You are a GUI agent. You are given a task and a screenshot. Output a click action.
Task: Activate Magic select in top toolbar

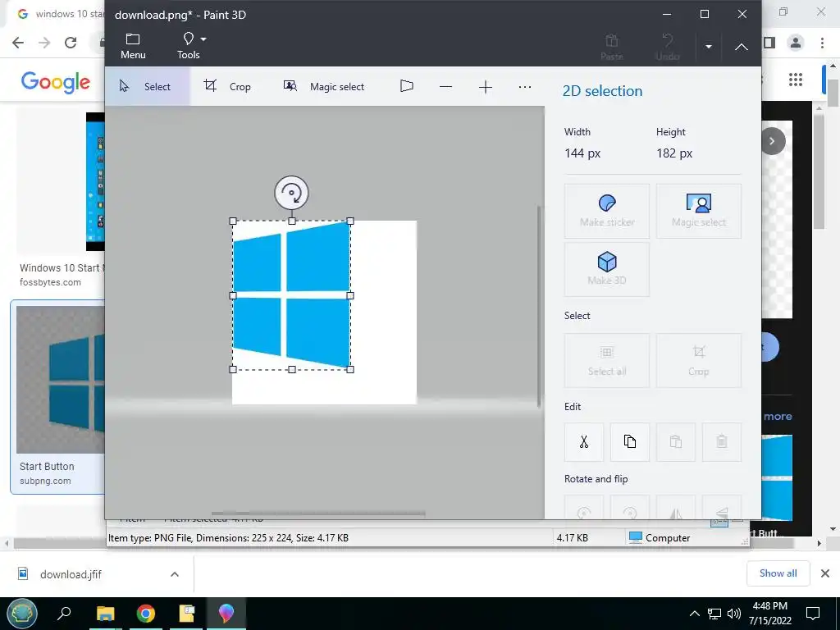[323, 86]
